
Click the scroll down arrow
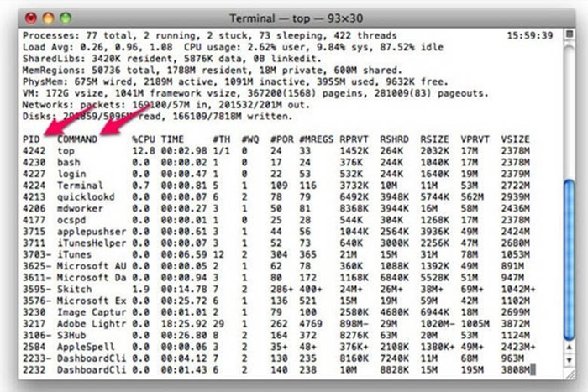tap(570, 360)
